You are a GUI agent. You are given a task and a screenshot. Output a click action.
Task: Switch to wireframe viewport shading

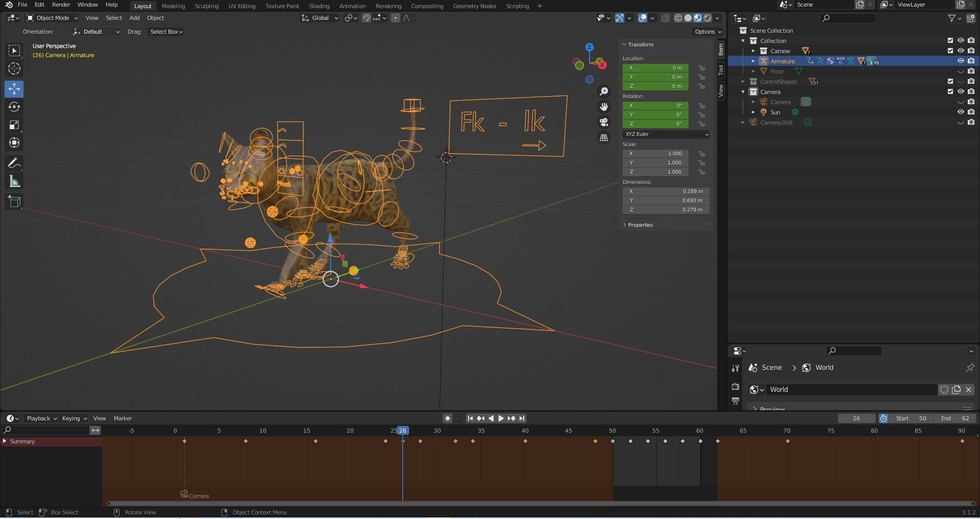click(678, 18)
